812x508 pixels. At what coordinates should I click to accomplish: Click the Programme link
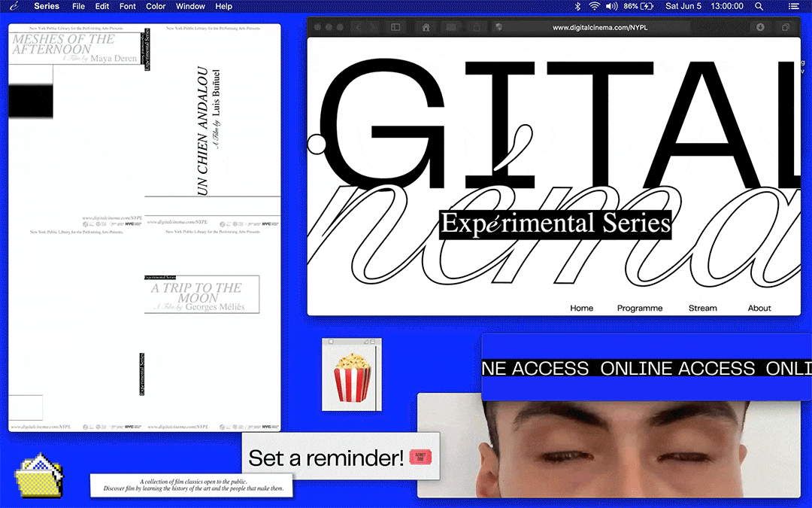(x=640, y=308)
